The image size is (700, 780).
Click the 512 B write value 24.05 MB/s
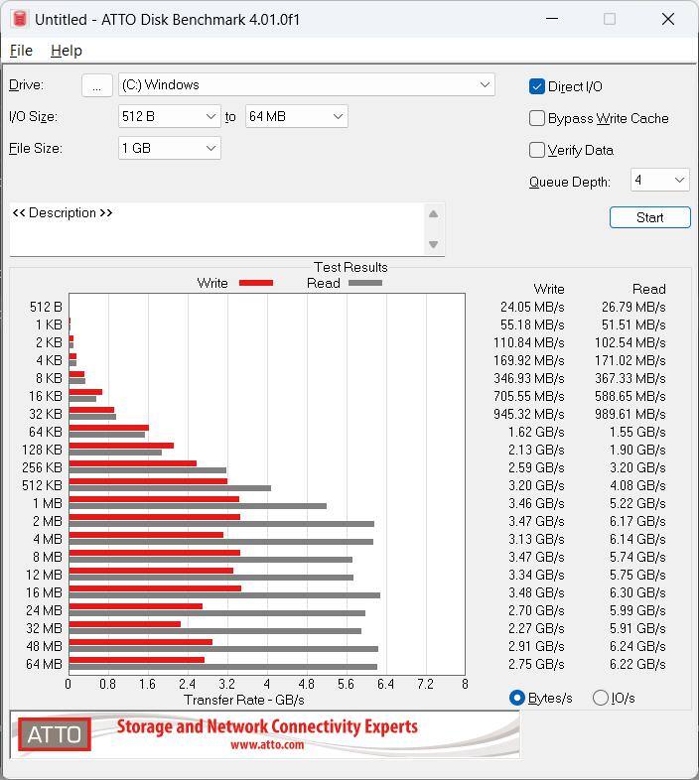pyautogui.click(x=532, y=307)
